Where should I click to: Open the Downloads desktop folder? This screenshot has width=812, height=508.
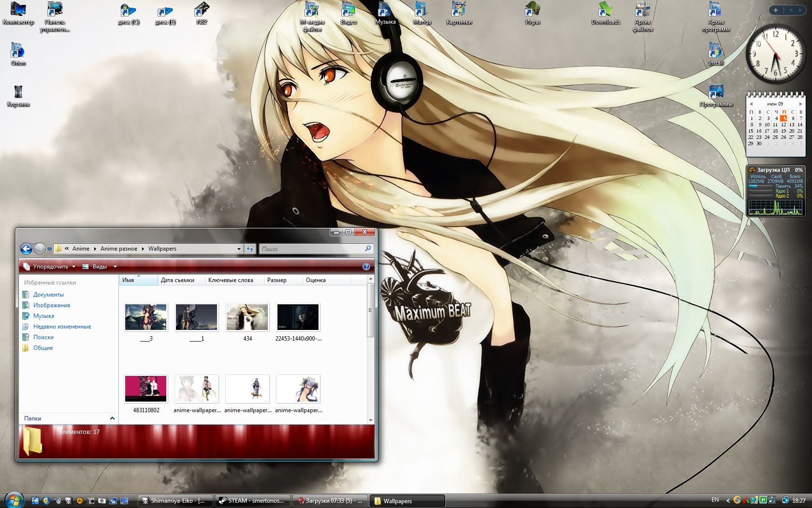click(x=606, y=14)
